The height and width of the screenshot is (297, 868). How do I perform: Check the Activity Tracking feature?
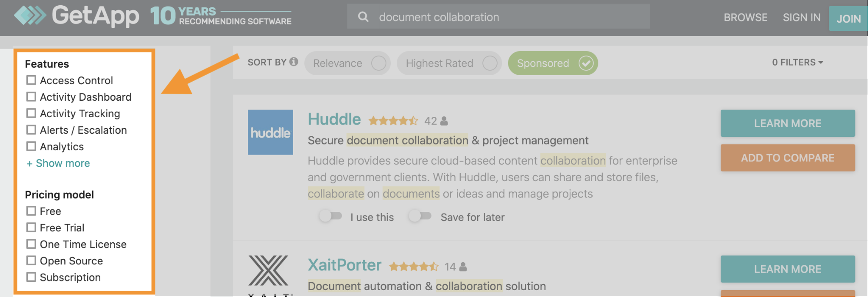click(31, 113)
